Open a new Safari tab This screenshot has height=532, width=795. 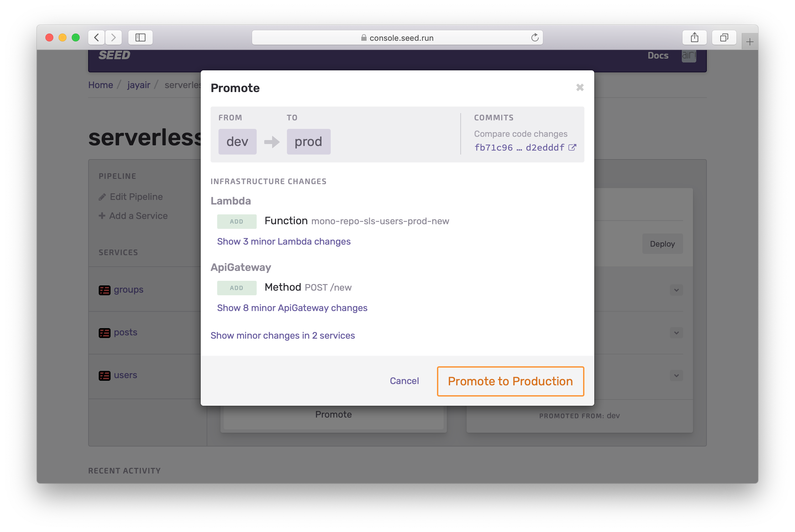coord(750,42)
